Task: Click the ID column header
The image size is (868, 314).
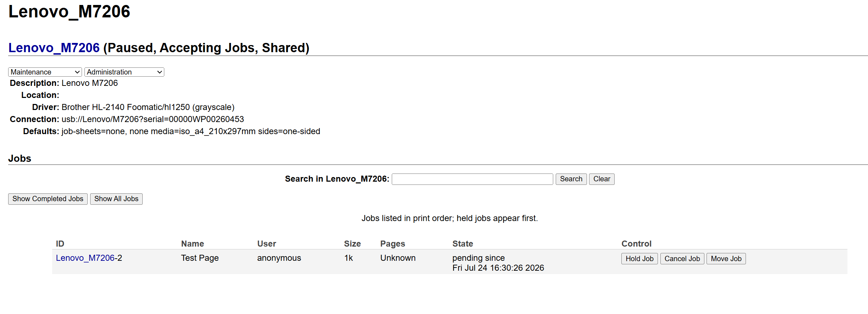Action: pyautogui.click(x=60, y=244)
